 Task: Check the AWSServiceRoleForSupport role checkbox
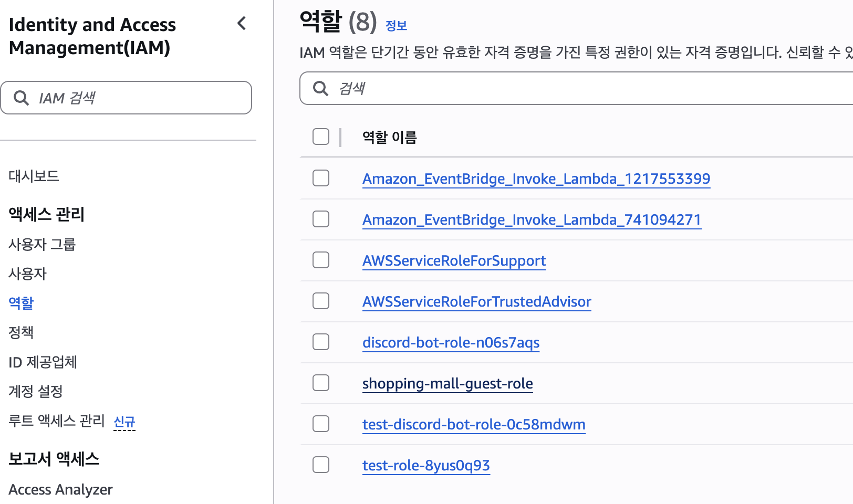[x=321, y=260]
